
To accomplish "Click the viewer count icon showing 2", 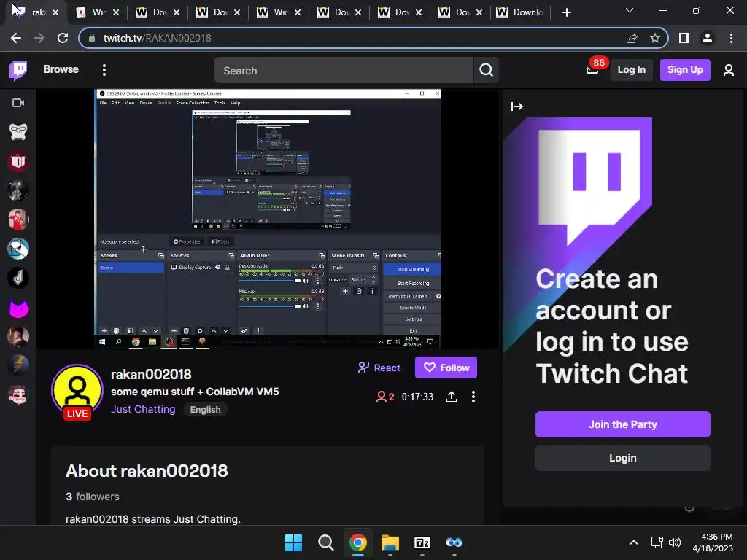I will (x=385, y=397).
